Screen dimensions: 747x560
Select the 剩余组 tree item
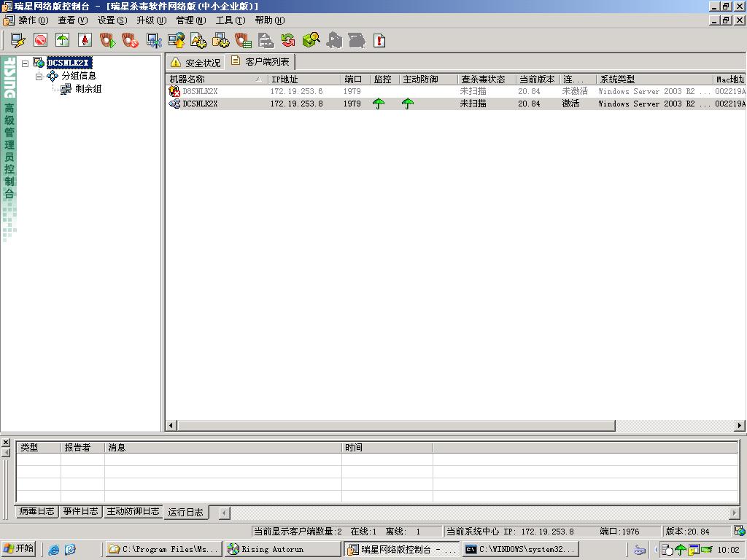[88, 88]
